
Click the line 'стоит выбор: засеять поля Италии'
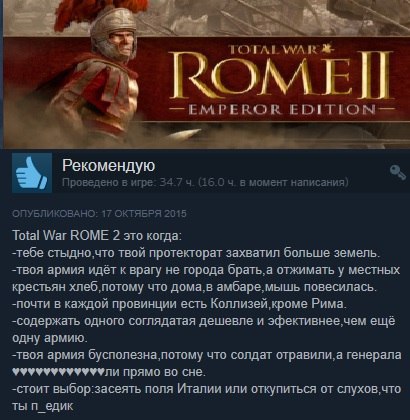(x=206, y=389)
